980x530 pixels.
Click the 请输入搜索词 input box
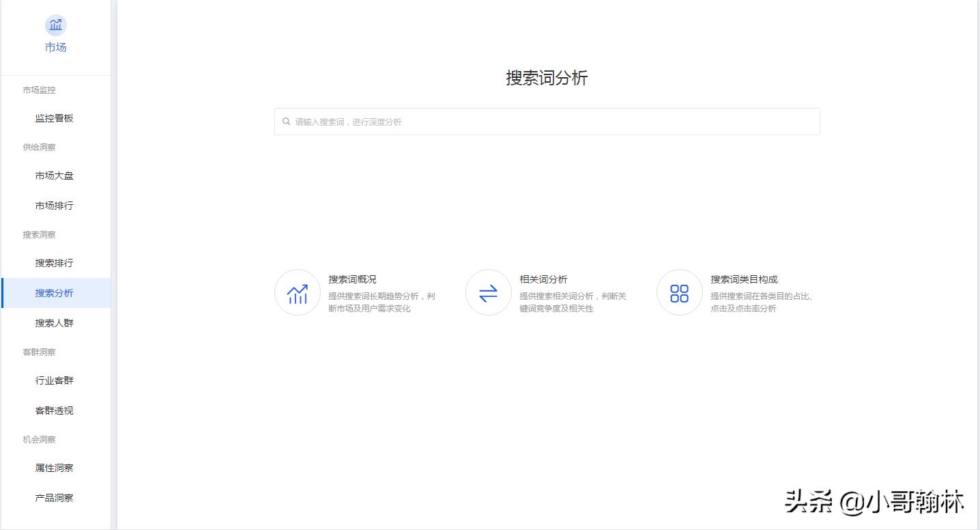click(546, 122)
